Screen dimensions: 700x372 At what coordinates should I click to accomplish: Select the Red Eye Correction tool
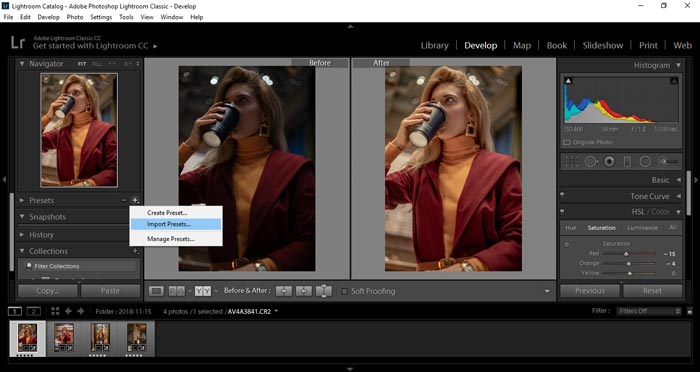click(x=609, y=162)
